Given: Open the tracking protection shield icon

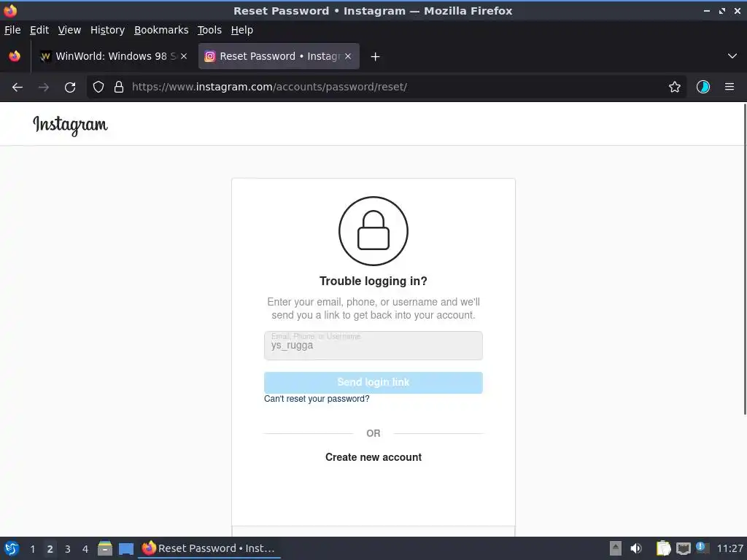Looking at the screenshot, I should tap(98, 87).
